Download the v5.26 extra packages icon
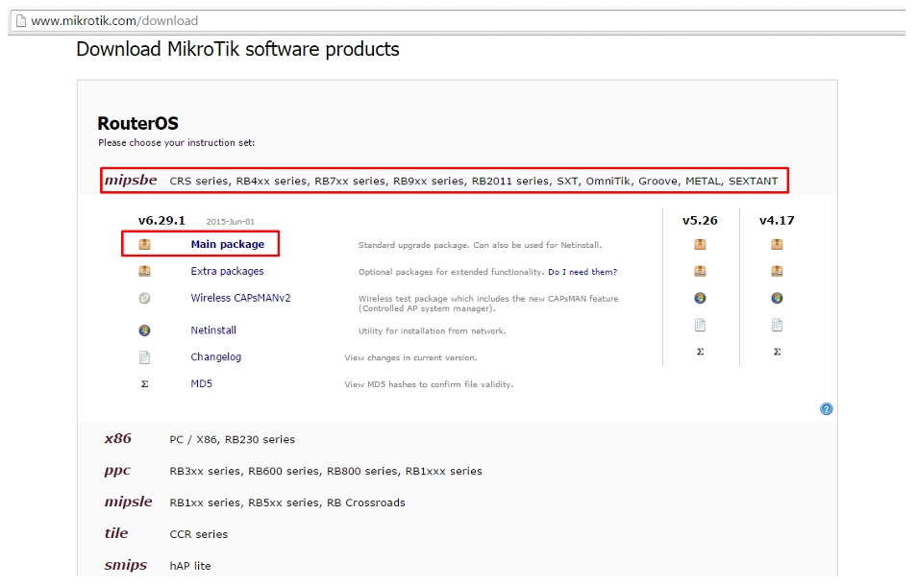Viewport: 917px width, 588px height. click(700, 271)
